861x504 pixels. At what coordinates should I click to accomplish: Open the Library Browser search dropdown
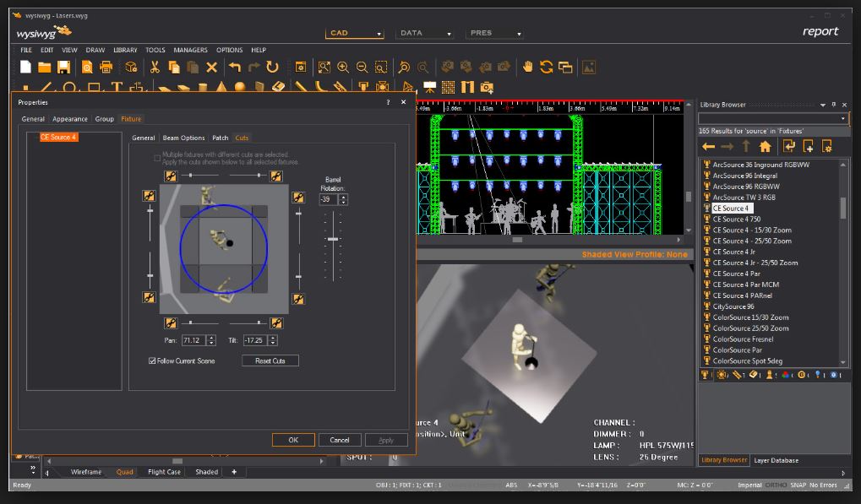[x=843, y=118]
